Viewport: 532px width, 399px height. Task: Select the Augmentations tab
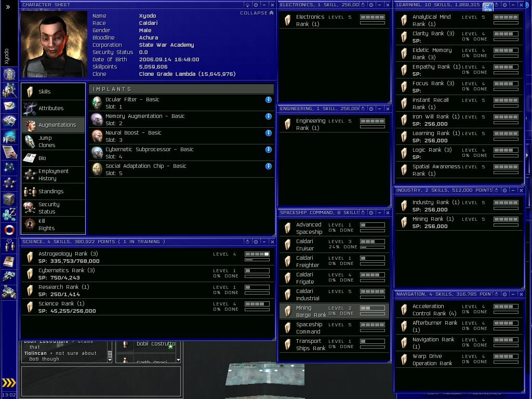54,125
